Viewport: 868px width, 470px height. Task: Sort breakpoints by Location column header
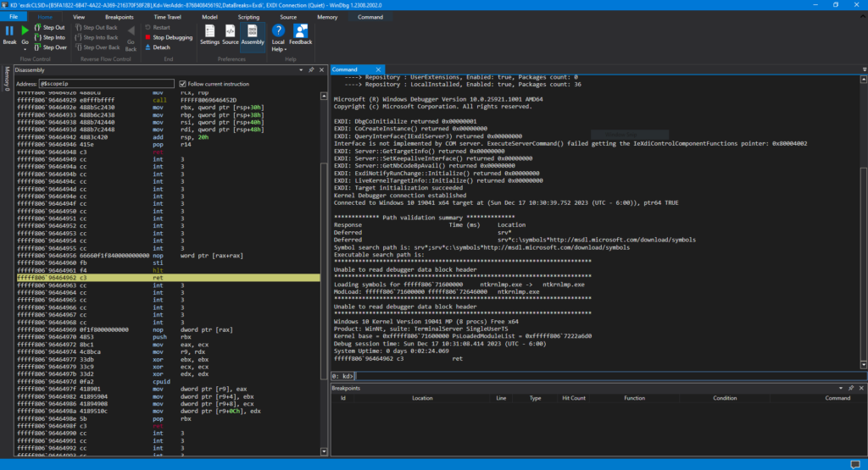(x=422, y=398)
